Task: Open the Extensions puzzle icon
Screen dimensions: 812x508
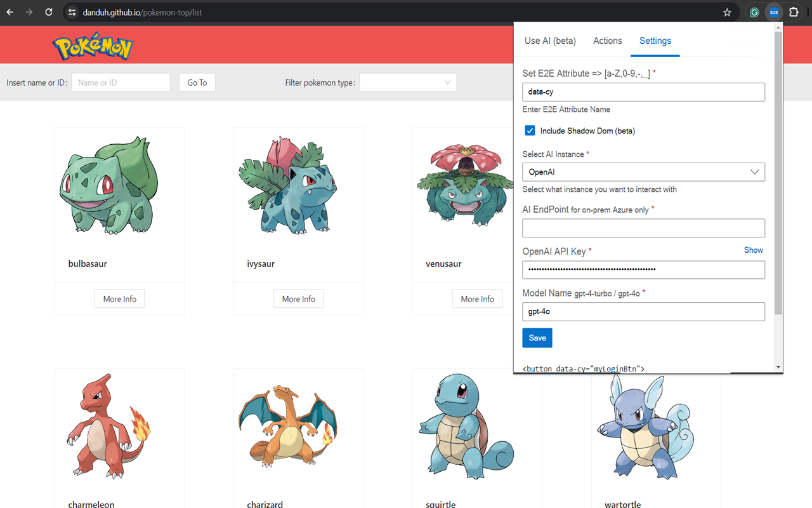Action: pyautogui.click(x=794, y=12)
